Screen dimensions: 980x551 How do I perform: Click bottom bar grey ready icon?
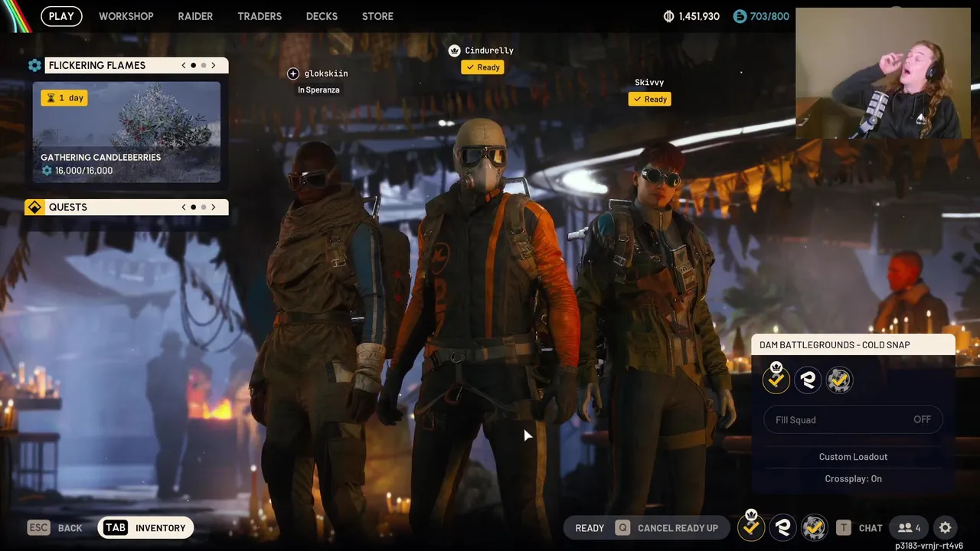[814, 527]
